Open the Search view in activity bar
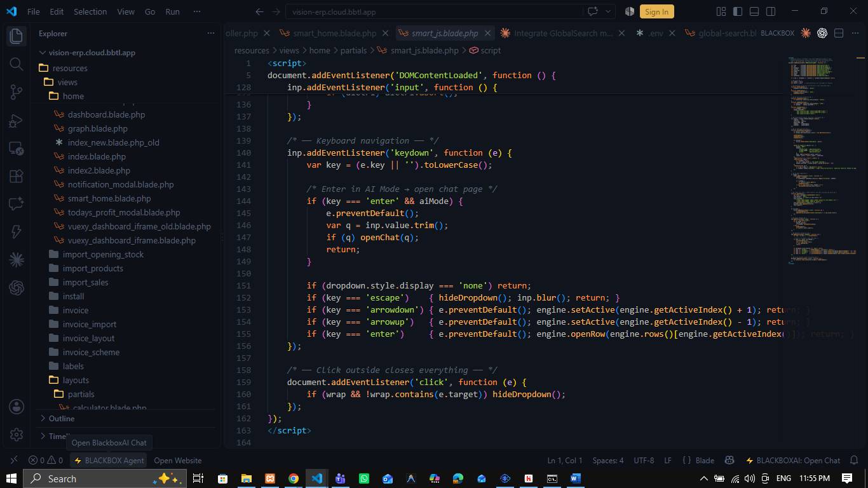This screenshot has width=868, height=488. [17, 64]
